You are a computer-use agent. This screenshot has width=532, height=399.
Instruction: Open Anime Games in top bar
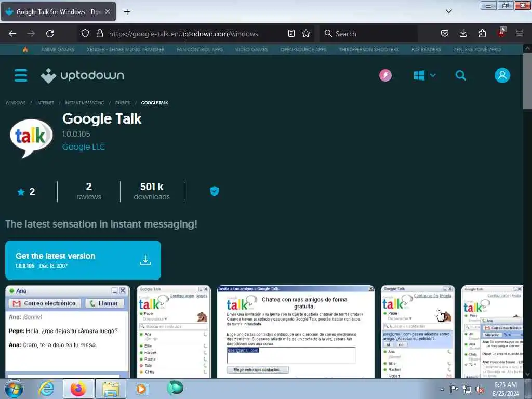tap(58, 49)
